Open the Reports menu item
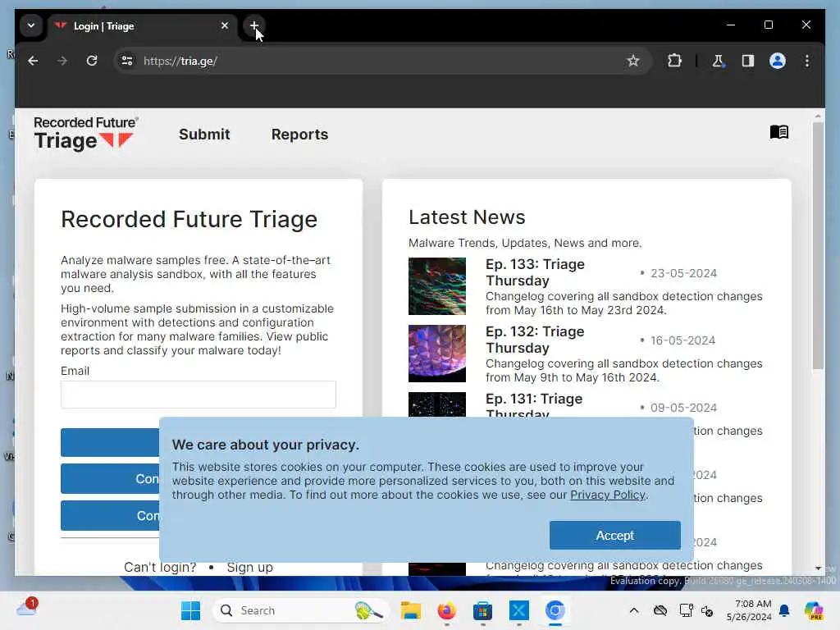Image resolution: width=840 pixels, height=630 pixels. [299, 135]
